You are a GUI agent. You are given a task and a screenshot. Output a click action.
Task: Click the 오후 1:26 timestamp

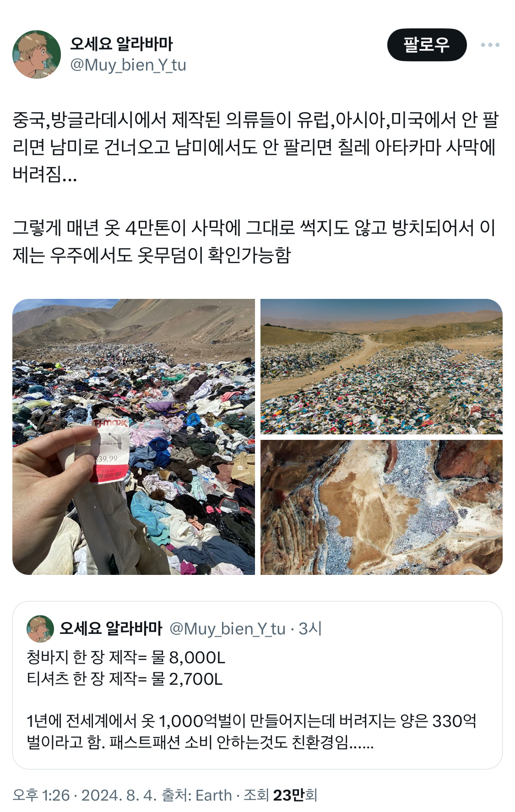point(41,795)
